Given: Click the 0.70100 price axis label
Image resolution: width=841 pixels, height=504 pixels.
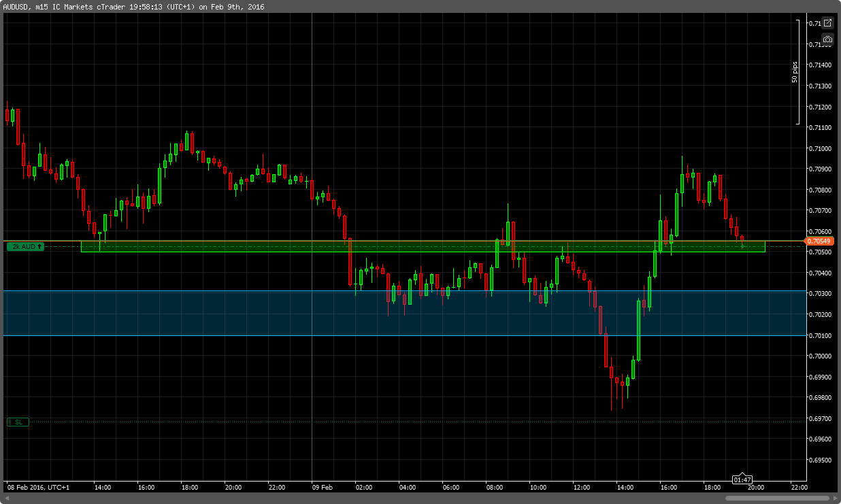Looking at the screenshot, I should (x=819, y=335).
